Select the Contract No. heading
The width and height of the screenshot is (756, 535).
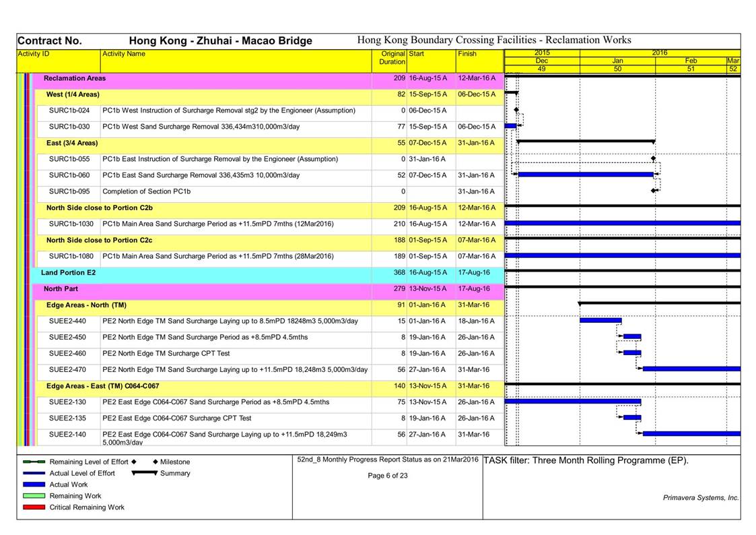(50, 40)
